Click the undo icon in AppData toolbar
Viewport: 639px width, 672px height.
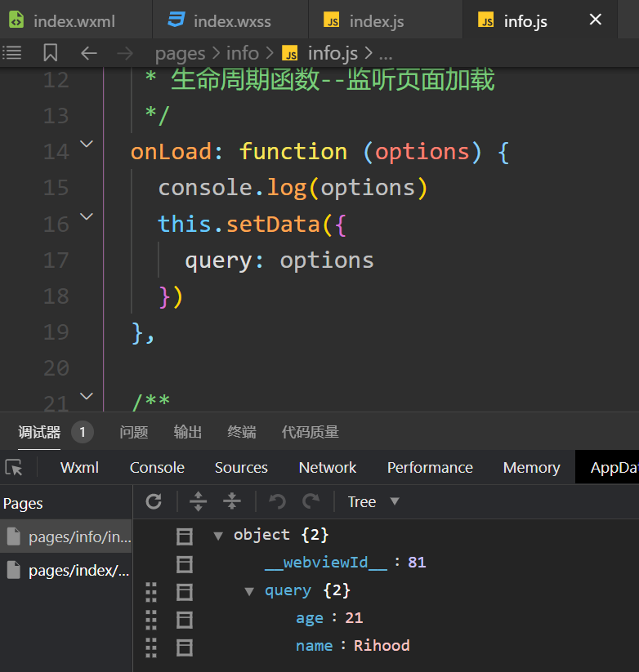coord(277,501)
